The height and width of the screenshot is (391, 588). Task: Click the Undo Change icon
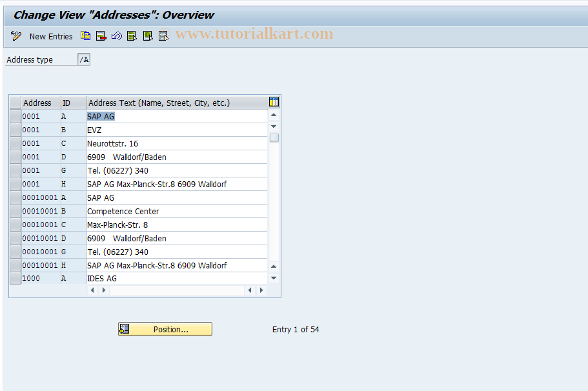pyautogui.click(x=117, y=36)
